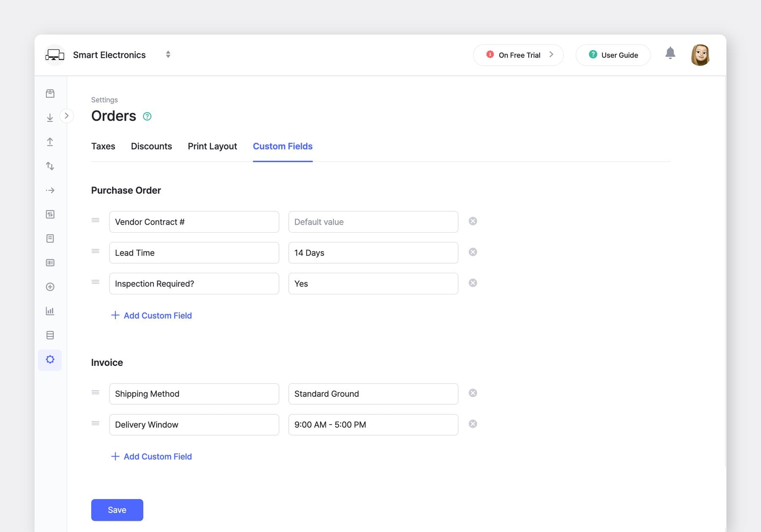Open the Reports bar chart icon
This screenshot has width=761, height=532.
(x=50, y=311)
